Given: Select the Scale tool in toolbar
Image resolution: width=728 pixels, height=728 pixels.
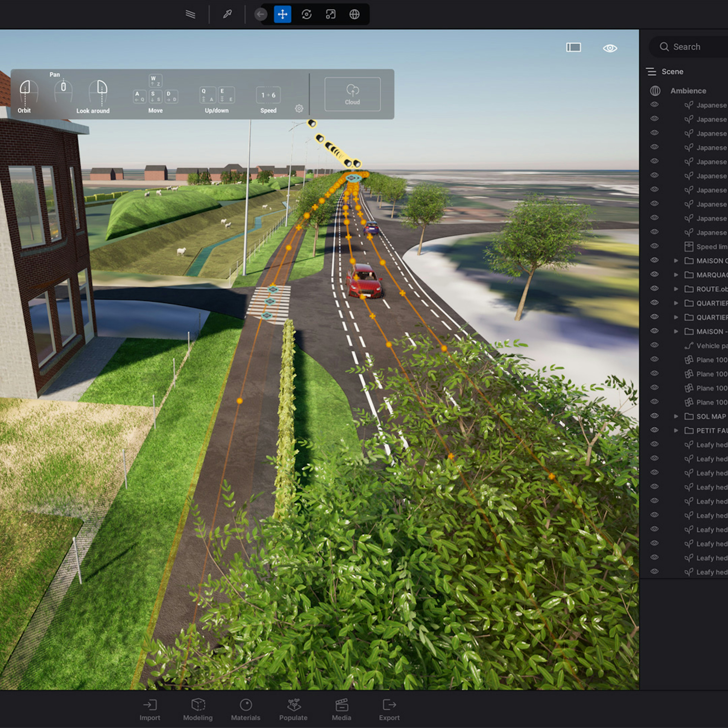Looking at the screenshot, I should (x=330, y=14).
